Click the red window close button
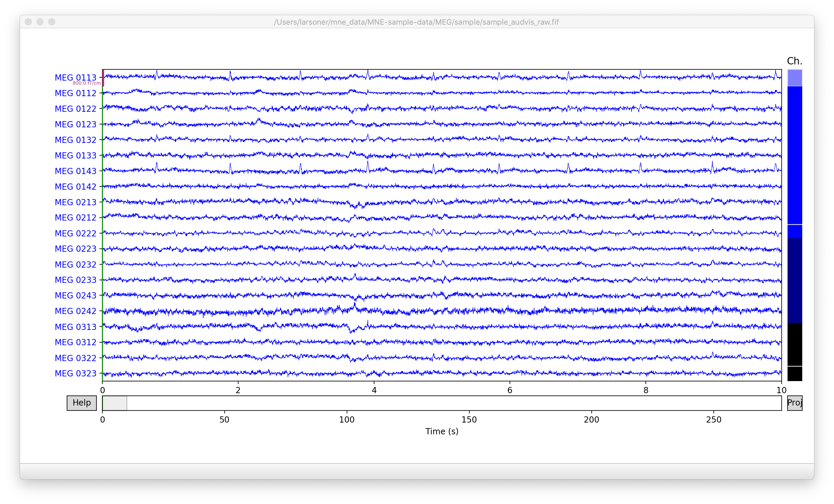 pos(29,22)
